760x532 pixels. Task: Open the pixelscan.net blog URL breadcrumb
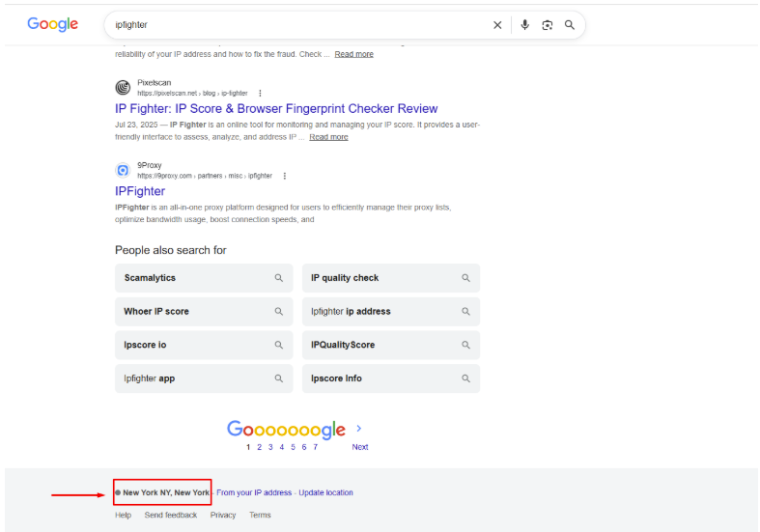pyautogui.click(x=192, y=93)
